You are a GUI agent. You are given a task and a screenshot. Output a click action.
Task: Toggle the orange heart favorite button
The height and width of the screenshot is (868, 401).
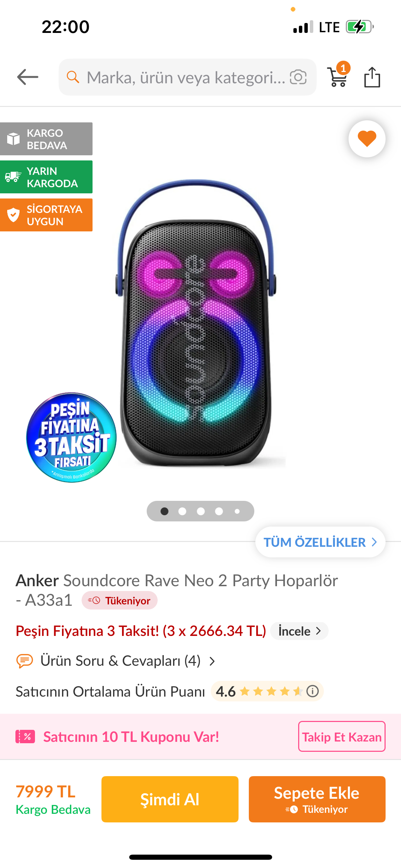[x=367, y=139]
